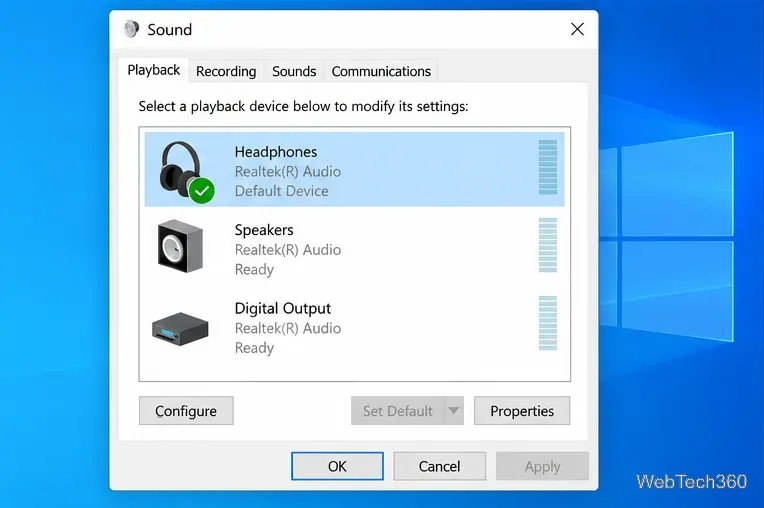
Task: Select the "Headphones" device name
Action: 276,152
